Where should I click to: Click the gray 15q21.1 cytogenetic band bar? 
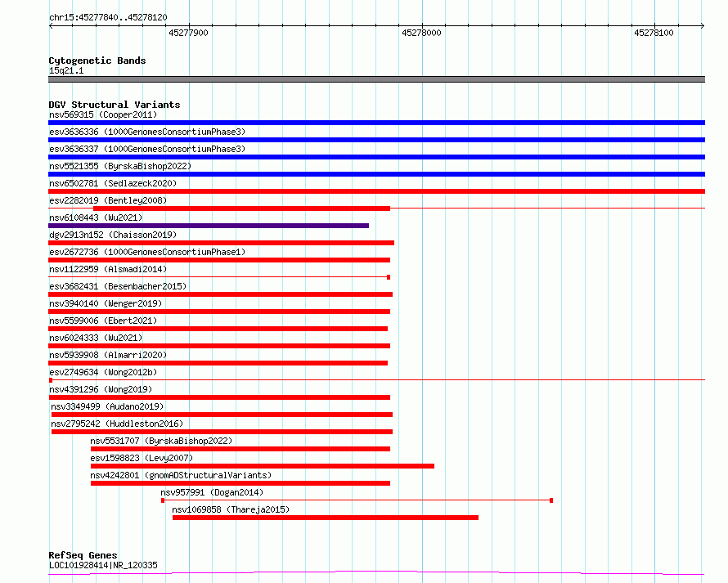point(376,79)
